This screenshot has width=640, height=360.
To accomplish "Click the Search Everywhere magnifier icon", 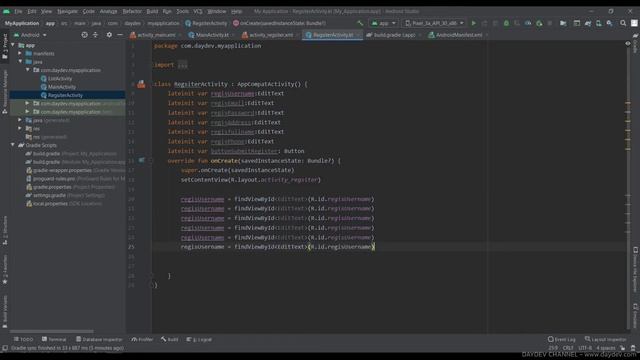I will [x=623, y=23].
